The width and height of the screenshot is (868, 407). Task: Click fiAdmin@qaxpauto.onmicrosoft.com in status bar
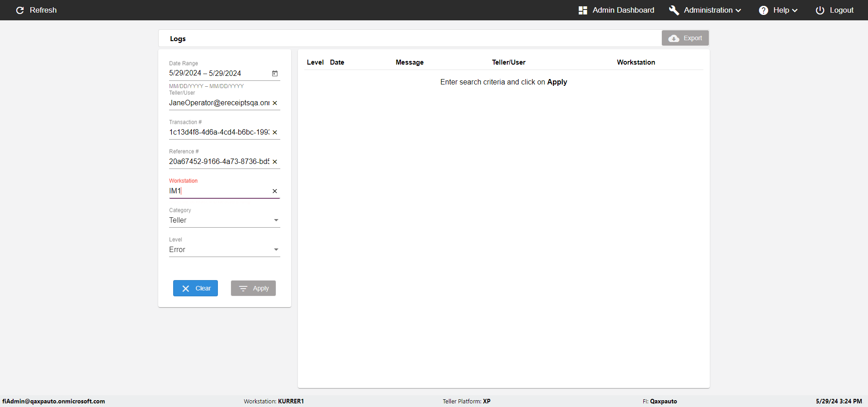click(x=53, y=401)
